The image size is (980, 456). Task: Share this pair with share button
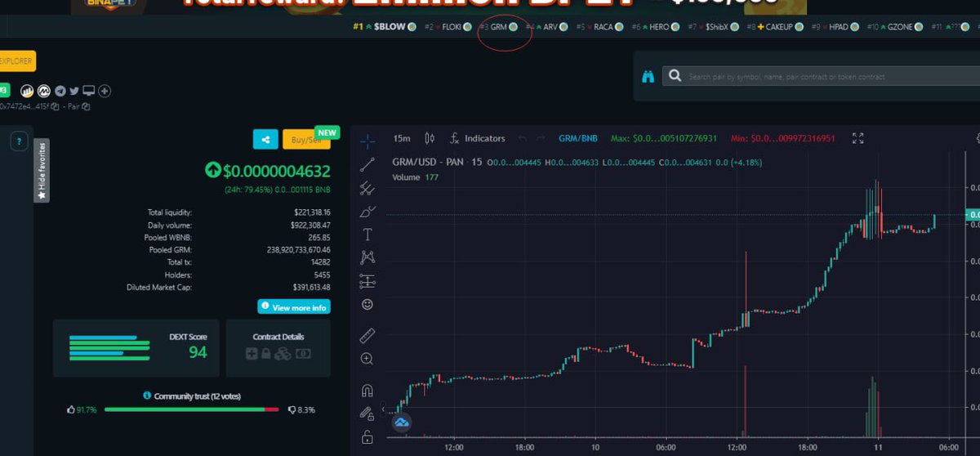click(x=265, y=139)
